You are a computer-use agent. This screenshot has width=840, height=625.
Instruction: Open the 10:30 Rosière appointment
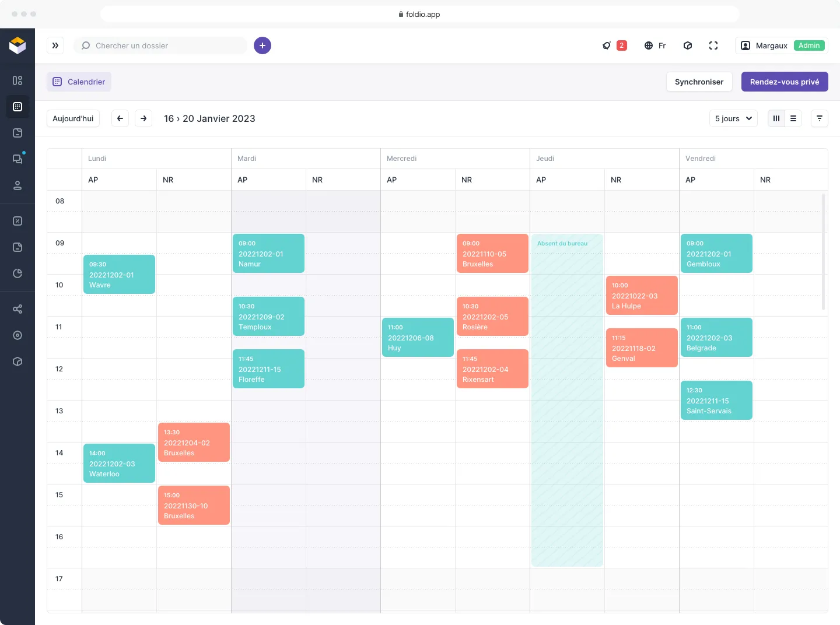[492, 316]
